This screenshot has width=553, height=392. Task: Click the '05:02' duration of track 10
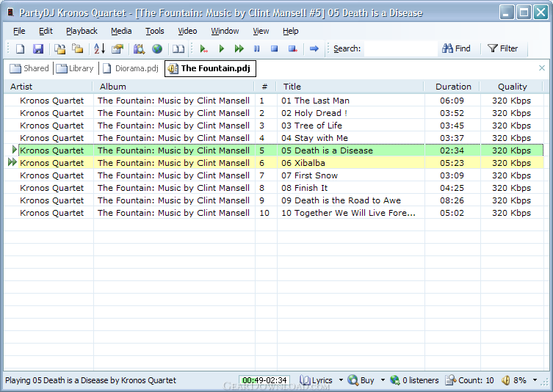[x=452, y=213]
